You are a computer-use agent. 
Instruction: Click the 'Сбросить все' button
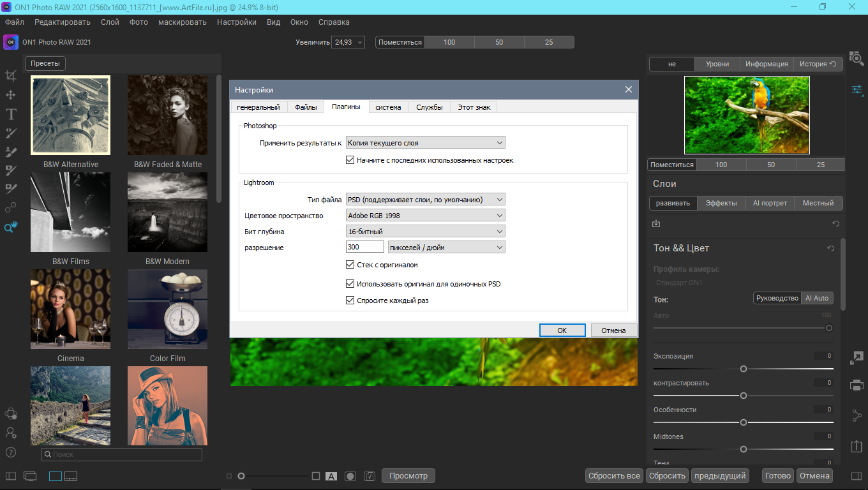click(x=614, y=476)
